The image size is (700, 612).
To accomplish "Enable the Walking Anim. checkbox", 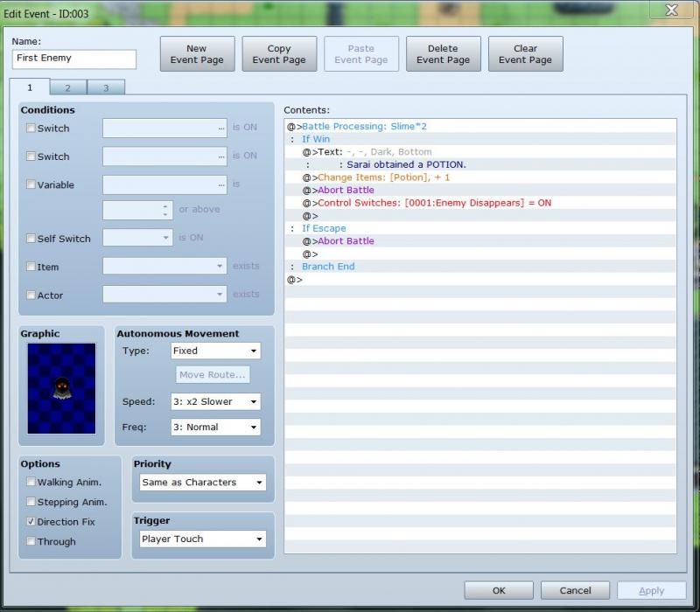I will 31,483.
